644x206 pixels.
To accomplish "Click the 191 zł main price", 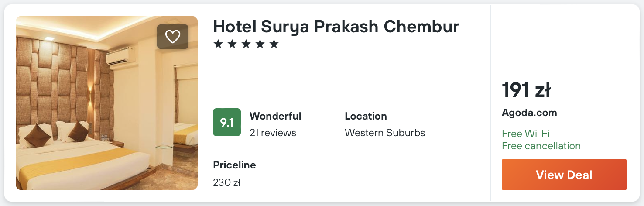I will point(526,90).
